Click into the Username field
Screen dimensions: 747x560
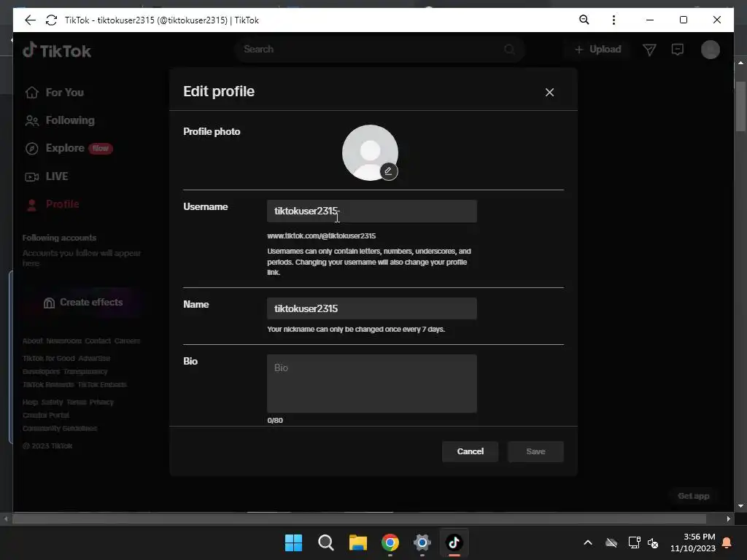(371, 211)
